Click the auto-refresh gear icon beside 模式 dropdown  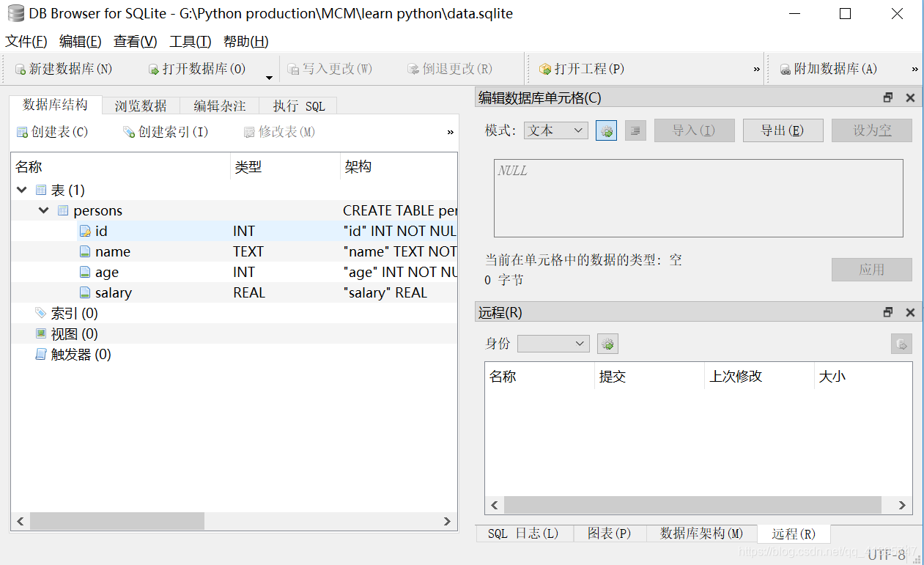[x=606, y=130]
